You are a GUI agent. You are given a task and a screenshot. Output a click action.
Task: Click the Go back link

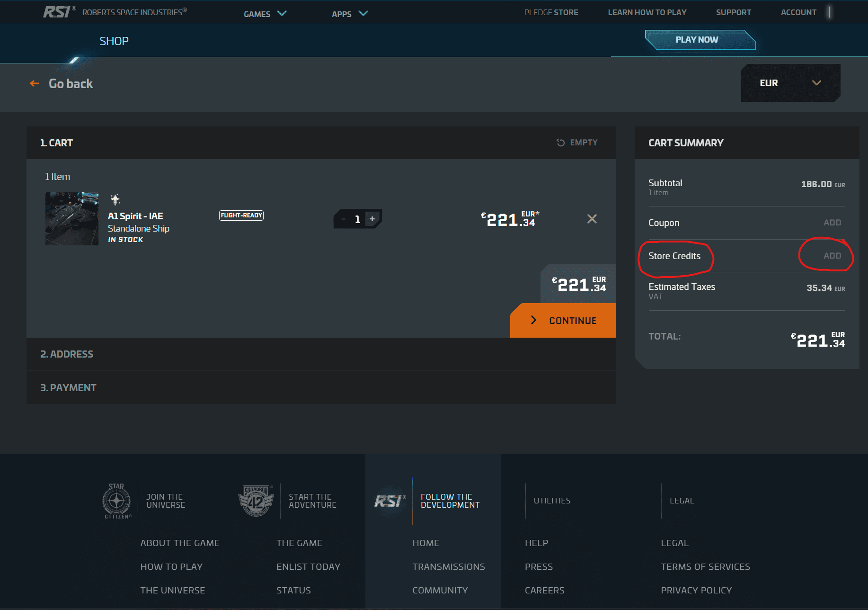click(x=71, y=84)
